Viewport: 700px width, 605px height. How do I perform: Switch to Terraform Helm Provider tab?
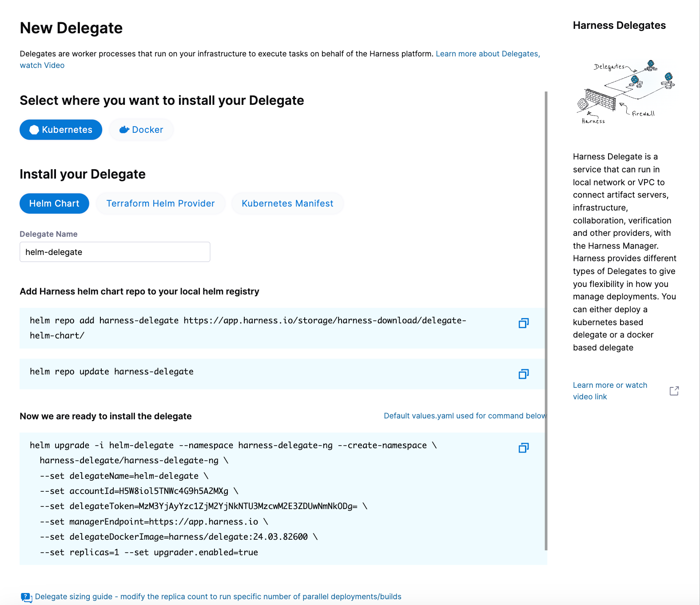(x=160, y=203)
